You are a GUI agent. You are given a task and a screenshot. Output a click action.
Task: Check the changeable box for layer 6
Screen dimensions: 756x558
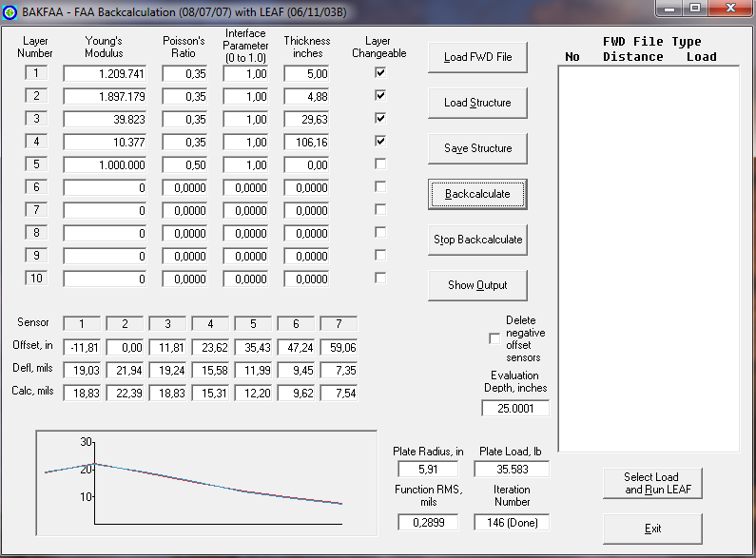click(380, 186)
